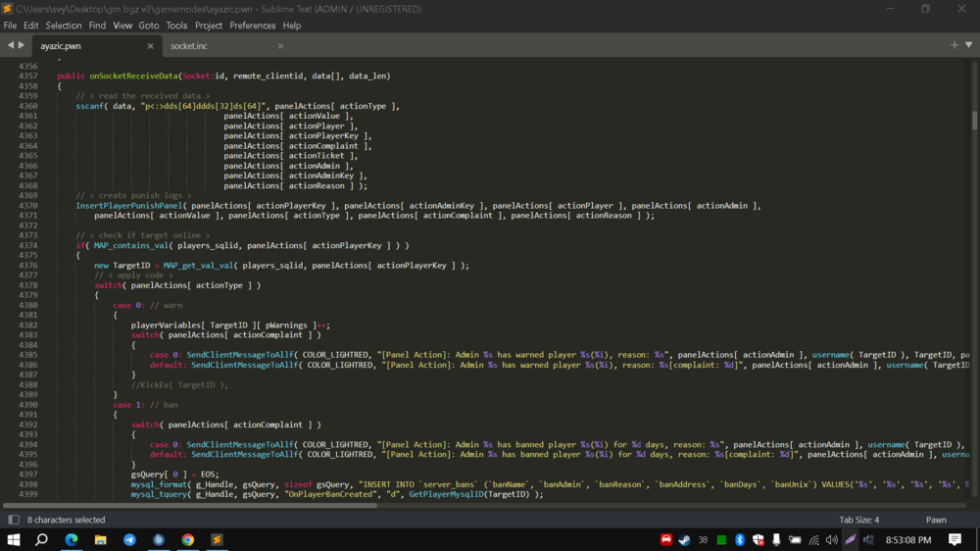980x551 pixels.
Task: Click the purple feather tray icon
Action: 850,540
